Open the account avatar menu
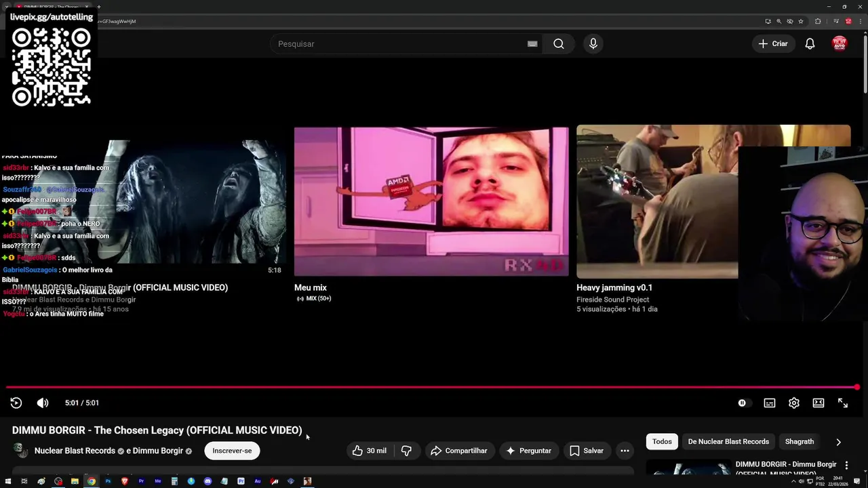The image size is (868, 488). point(840,43)
